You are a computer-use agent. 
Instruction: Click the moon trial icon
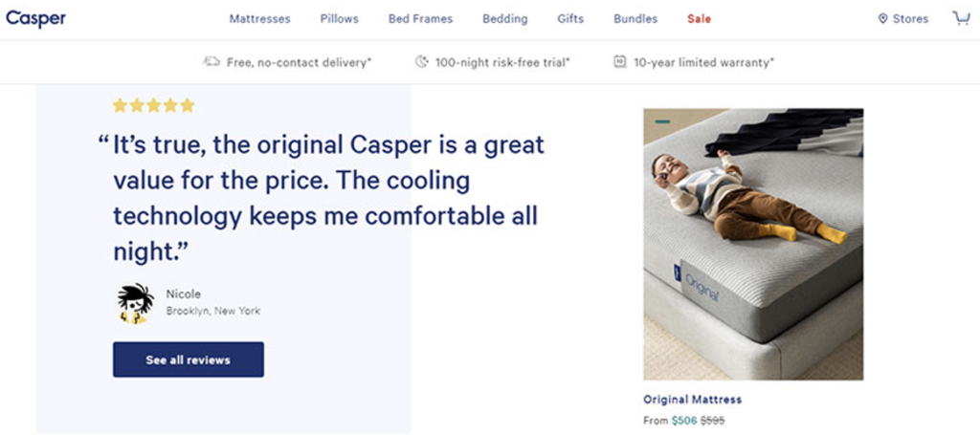point(422,62)
